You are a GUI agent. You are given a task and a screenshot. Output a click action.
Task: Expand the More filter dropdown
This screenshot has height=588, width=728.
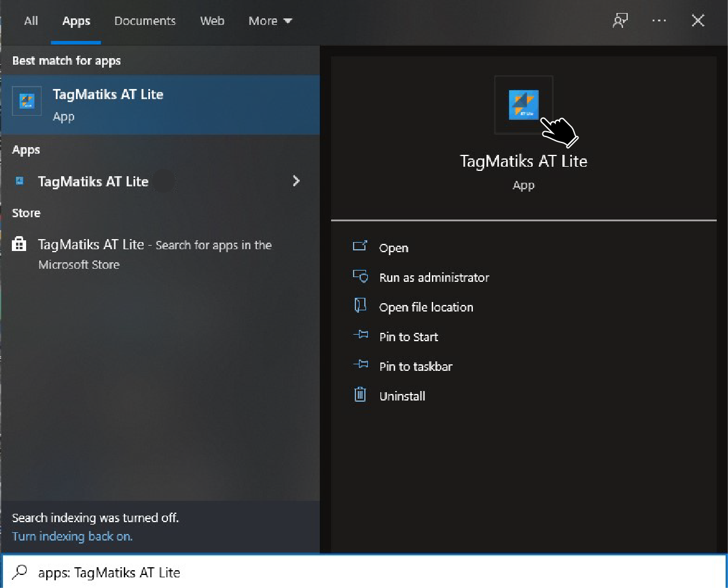[x=271, y=21]
